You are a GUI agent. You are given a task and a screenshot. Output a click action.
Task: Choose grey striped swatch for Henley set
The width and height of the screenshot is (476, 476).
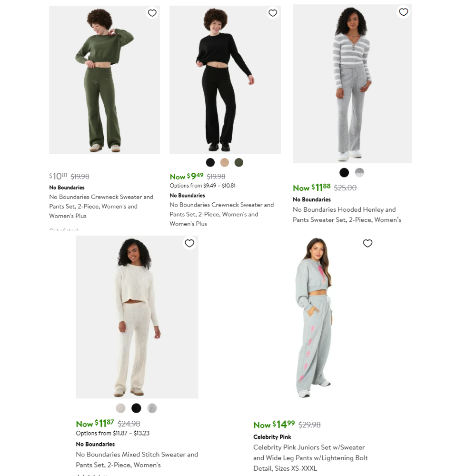click(359, 173)
